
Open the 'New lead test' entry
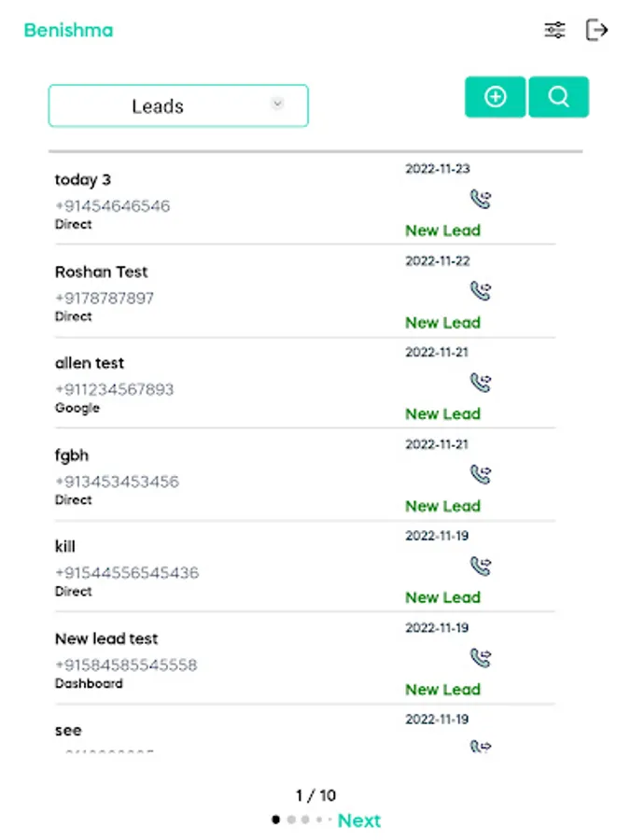coord(106,639)
